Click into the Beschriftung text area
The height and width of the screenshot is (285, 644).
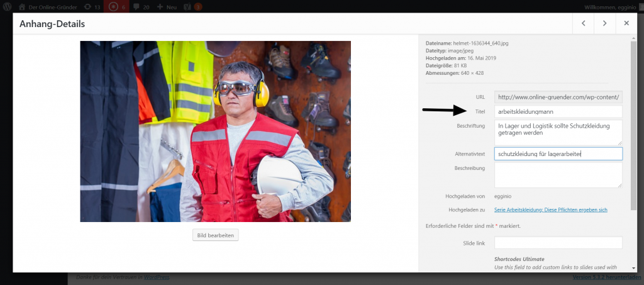(x=558, y=133)
